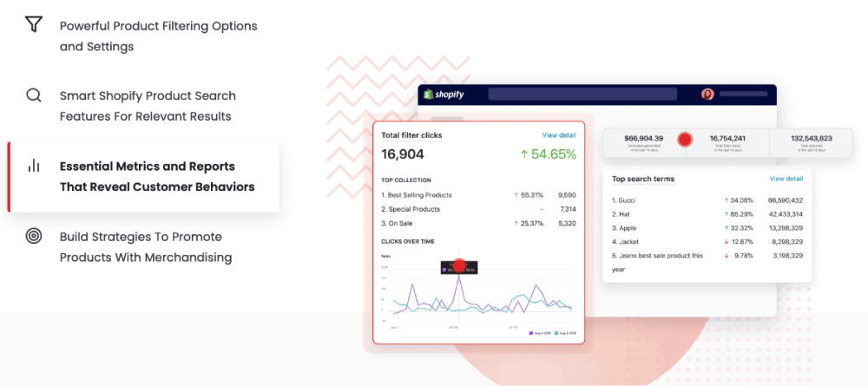
Task: Click the magnifying glass search icon
Action: [x=34, y=95]
